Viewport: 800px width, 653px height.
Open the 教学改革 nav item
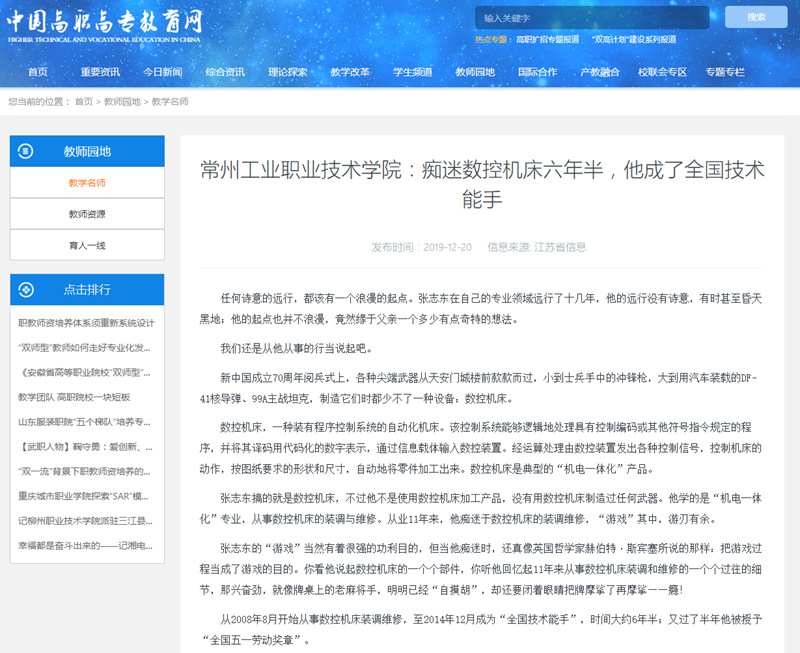tap(350, 72)
